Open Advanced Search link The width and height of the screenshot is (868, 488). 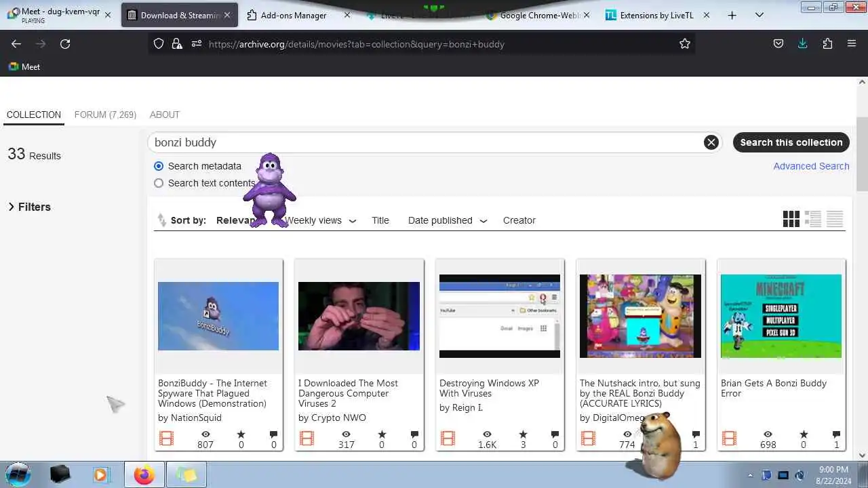point(811,166)
